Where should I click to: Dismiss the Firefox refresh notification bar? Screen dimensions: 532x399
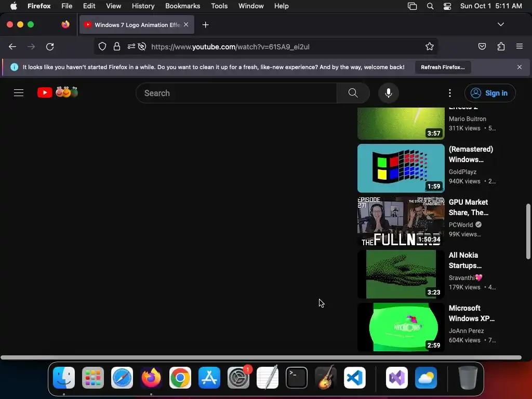tap(520, 67)
